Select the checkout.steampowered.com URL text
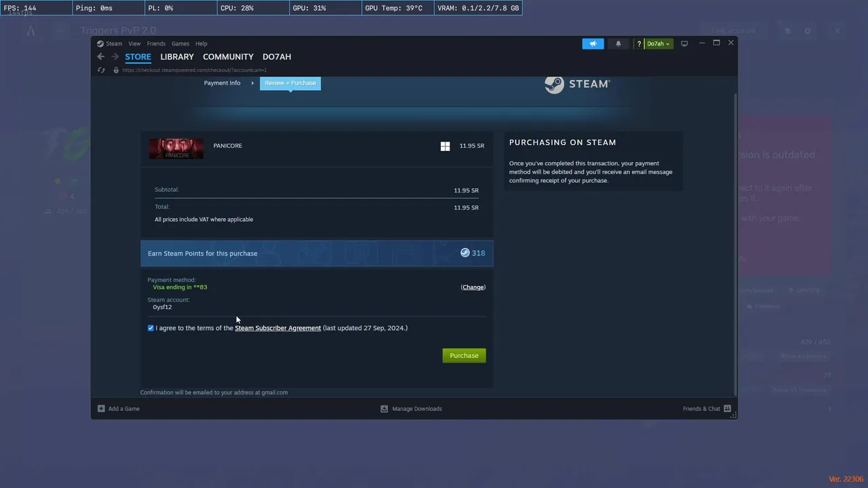The image size is (868, 488). click(195, 70)
